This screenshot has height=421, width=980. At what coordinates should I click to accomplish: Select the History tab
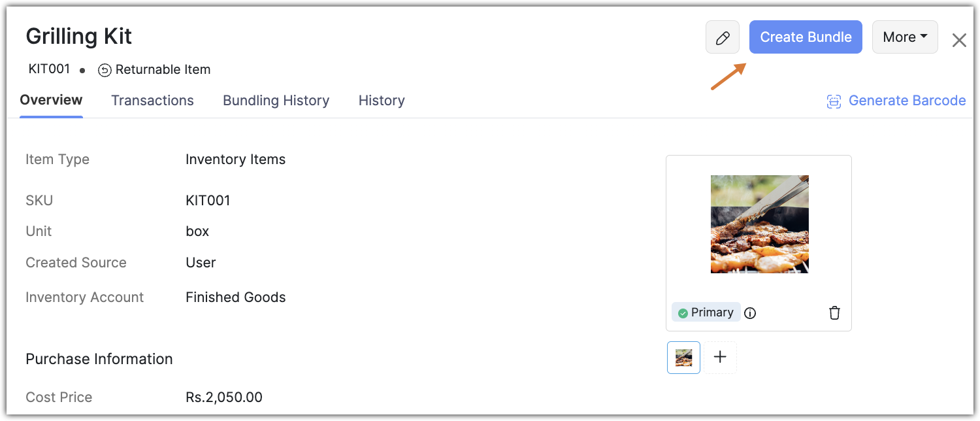tap(382, 101)
